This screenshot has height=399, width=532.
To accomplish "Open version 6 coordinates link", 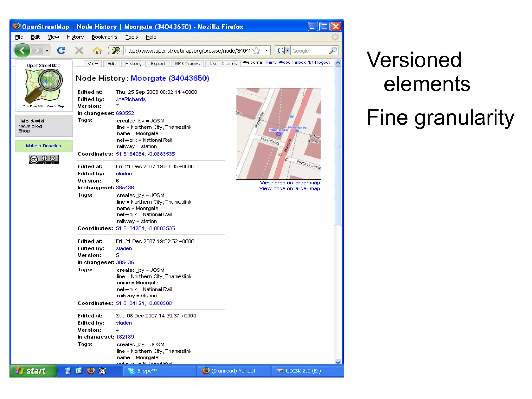I will [x=145, y=228].
